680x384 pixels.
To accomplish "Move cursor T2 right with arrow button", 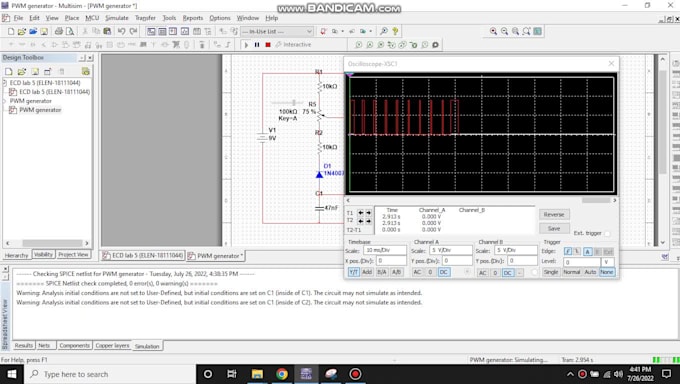I will point(368,221).
